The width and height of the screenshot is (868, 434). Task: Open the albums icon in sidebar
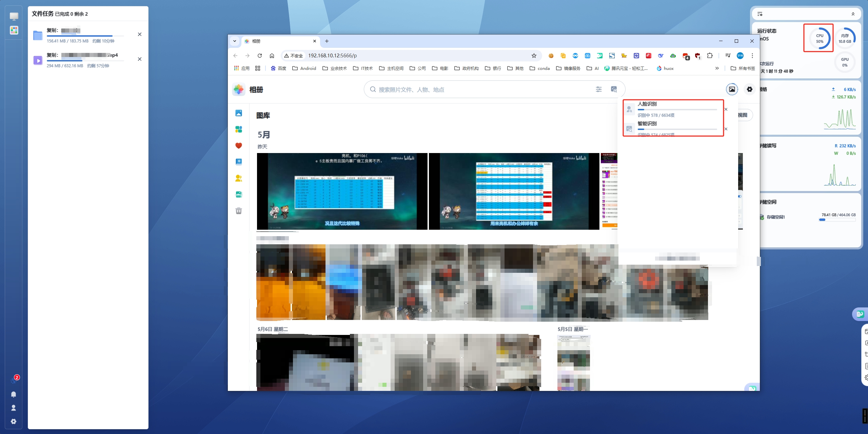click(239, 129)
